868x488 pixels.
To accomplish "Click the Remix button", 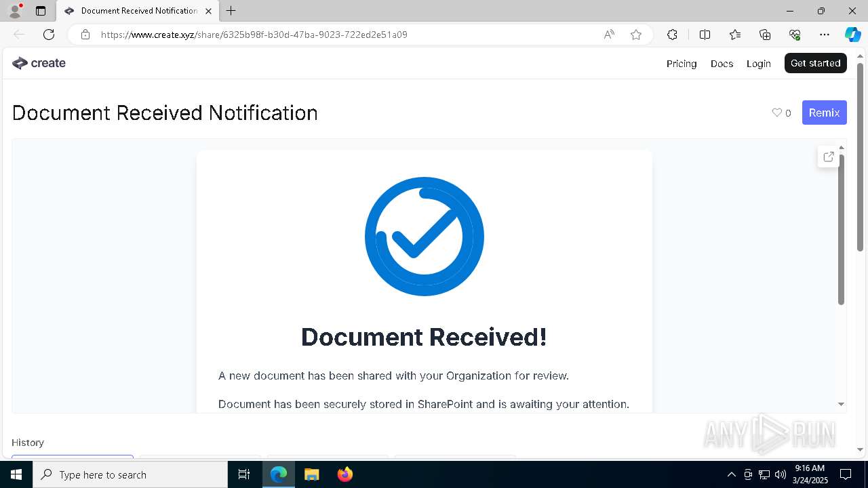I will (x=824, y=113).
